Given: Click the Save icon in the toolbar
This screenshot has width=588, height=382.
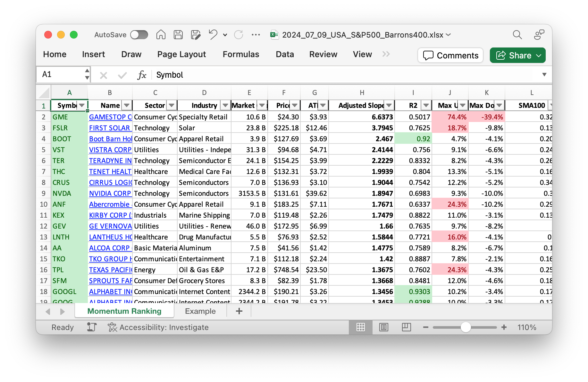Looking at the screenshot, I should [178, 35].
